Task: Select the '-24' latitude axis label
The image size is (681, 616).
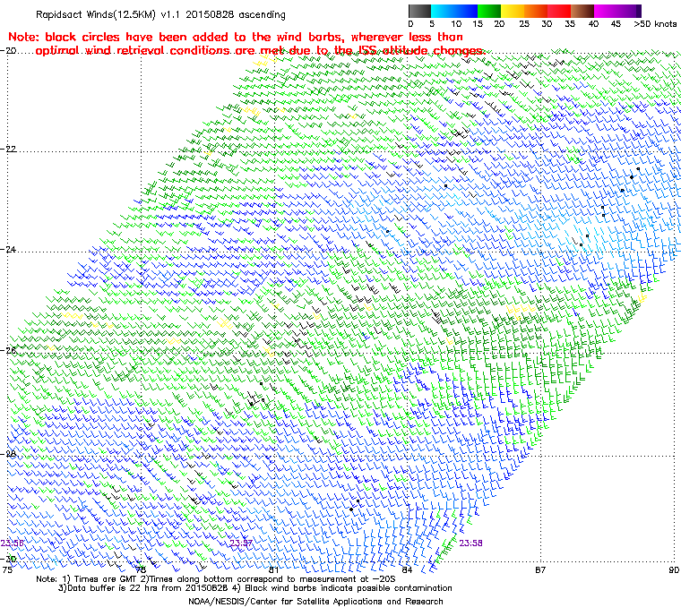Action: (8, 250)
